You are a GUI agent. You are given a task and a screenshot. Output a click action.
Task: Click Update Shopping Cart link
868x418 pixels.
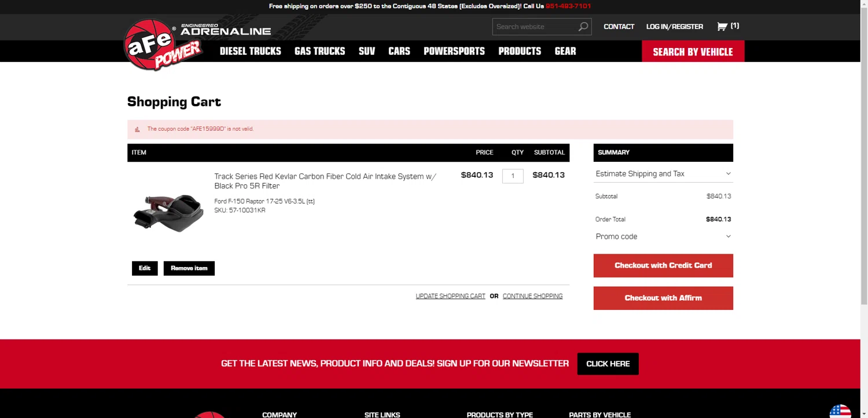click(x=450, y=296)
